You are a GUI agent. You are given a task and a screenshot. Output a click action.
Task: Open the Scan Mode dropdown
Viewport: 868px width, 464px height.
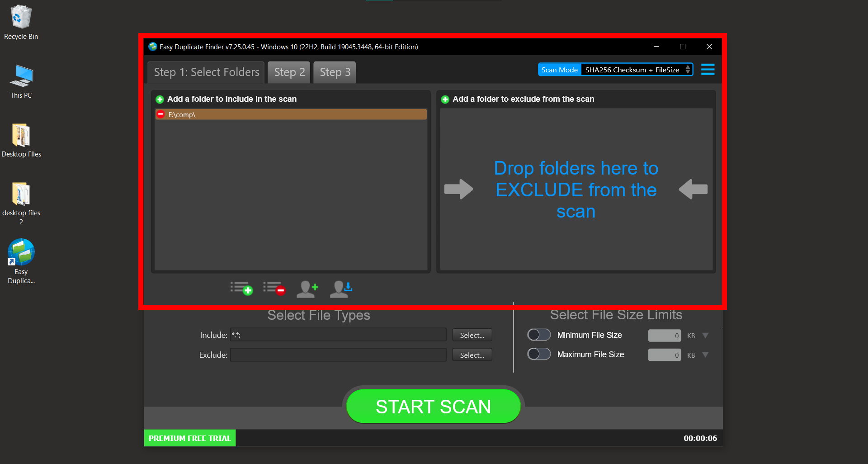688,70
